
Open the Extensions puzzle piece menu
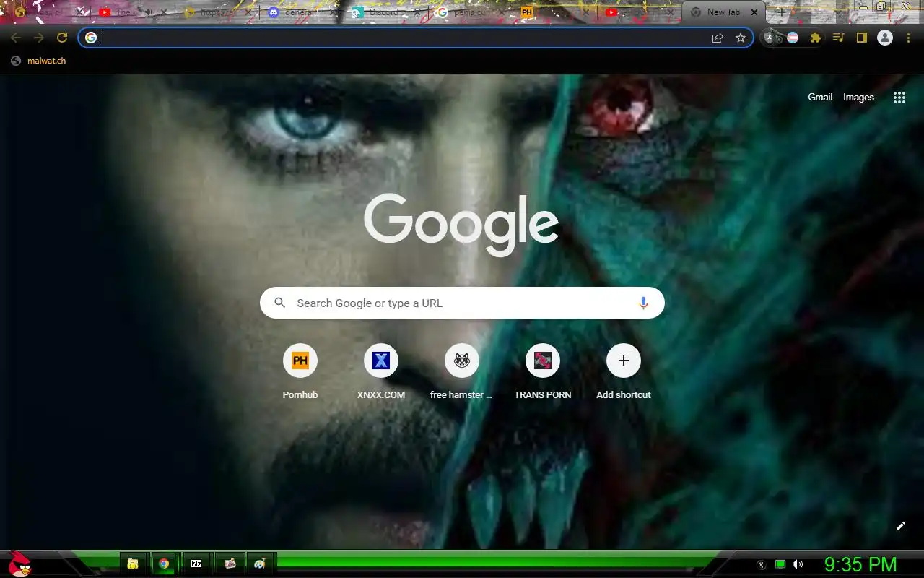(816, 38)
